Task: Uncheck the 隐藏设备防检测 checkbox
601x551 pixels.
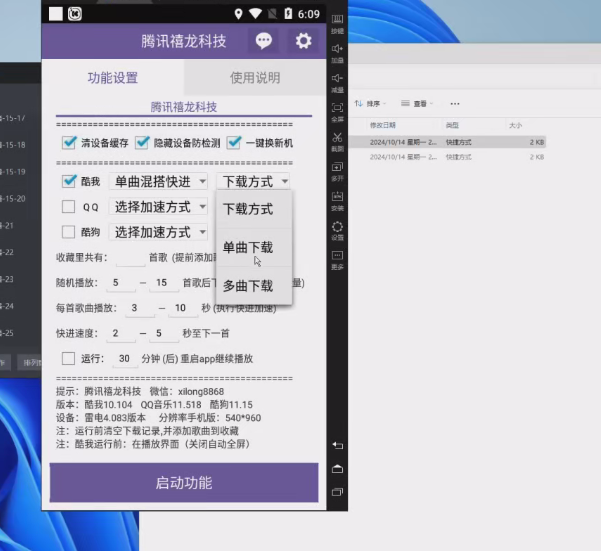Action: tap(142, 143)
